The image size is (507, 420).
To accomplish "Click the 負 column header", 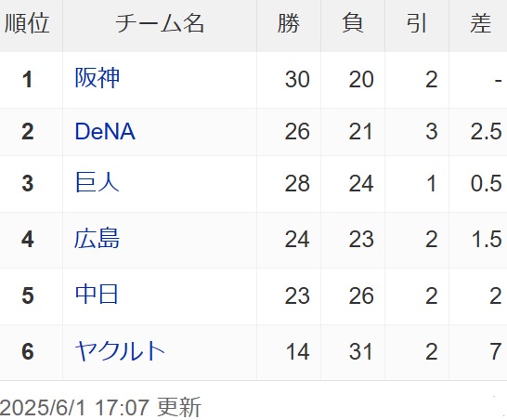I will click(x=353, y=23).
